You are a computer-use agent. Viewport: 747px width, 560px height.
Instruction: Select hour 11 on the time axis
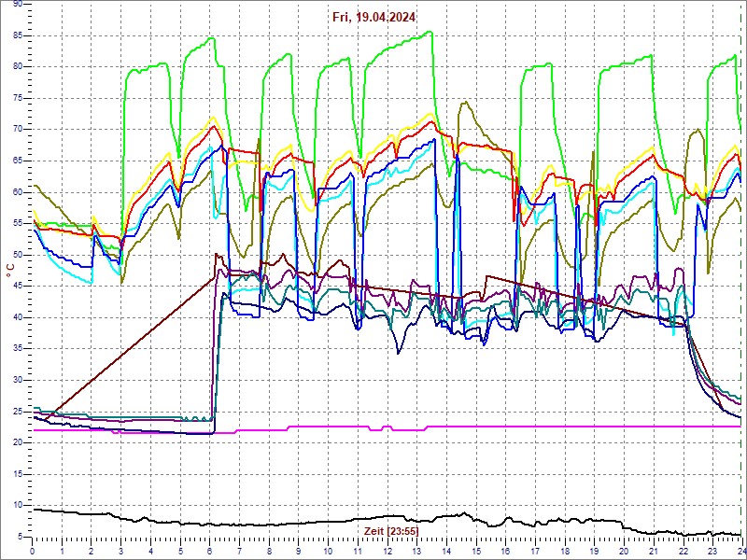tap(358, 550)
